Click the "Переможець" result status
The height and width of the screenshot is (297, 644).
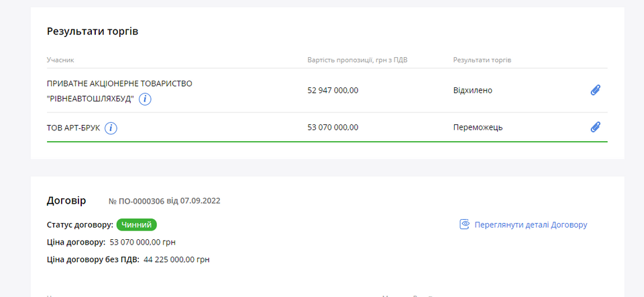point(478,127)
